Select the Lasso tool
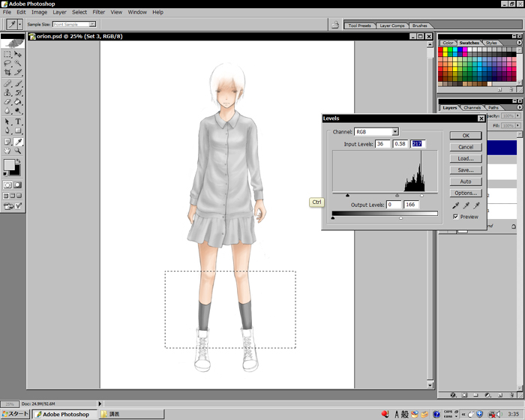The width and height of the screenshot is (525, 420). click(8, 64)
